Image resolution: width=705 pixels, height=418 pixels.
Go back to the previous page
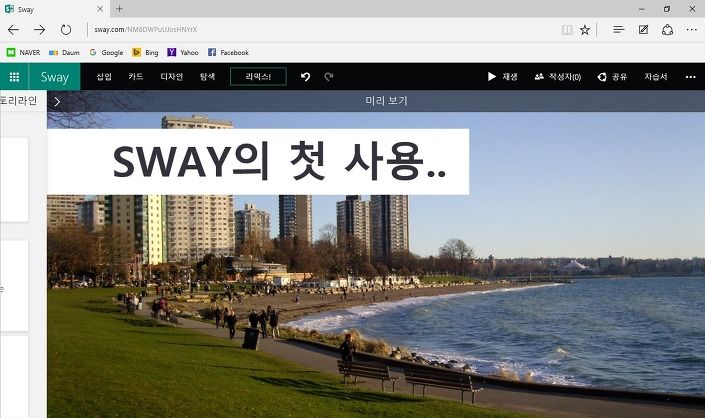point(13,30)
